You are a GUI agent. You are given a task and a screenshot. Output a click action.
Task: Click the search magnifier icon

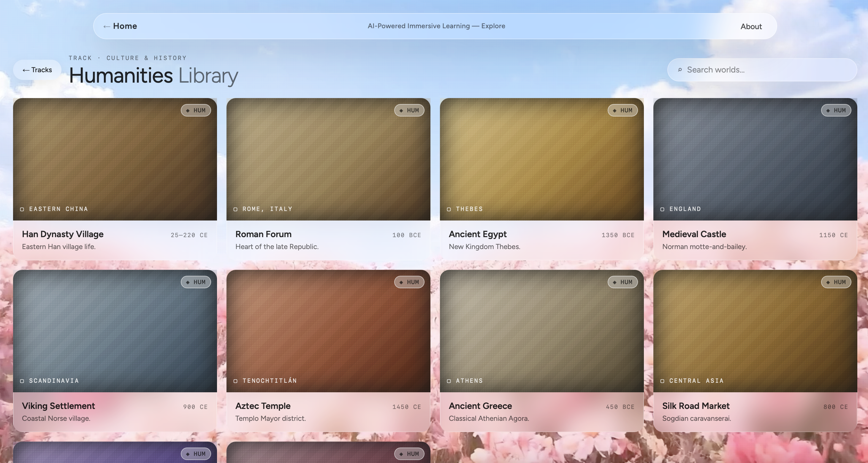(x=679, y=70)
